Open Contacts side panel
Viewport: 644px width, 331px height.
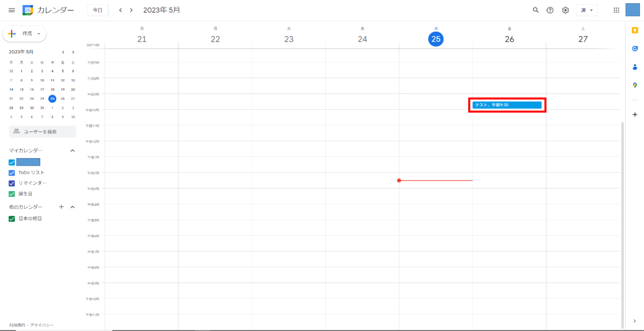point(635,67)
